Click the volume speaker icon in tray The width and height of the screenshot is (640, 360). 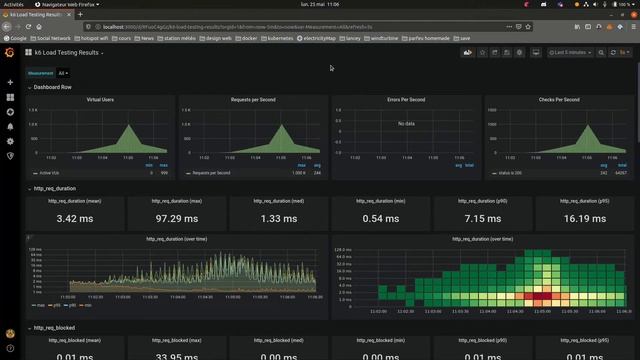click(595, 4)
